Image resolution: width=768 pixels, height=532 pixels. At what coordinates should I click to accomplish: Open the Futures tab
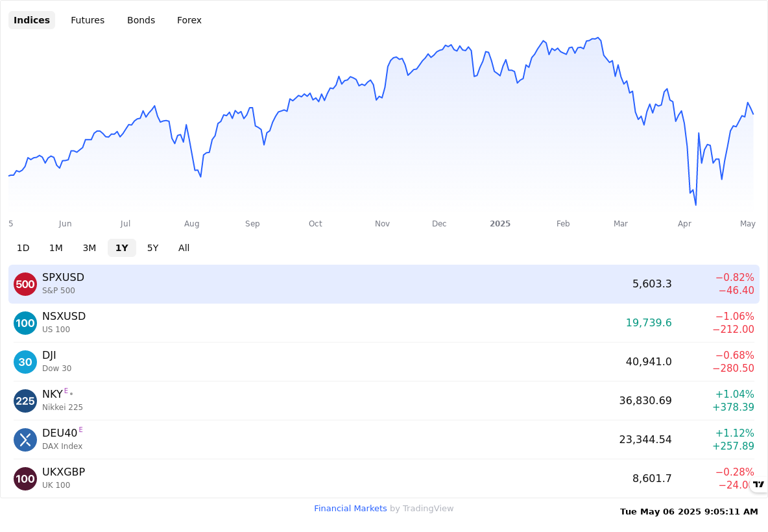(88, 20)
